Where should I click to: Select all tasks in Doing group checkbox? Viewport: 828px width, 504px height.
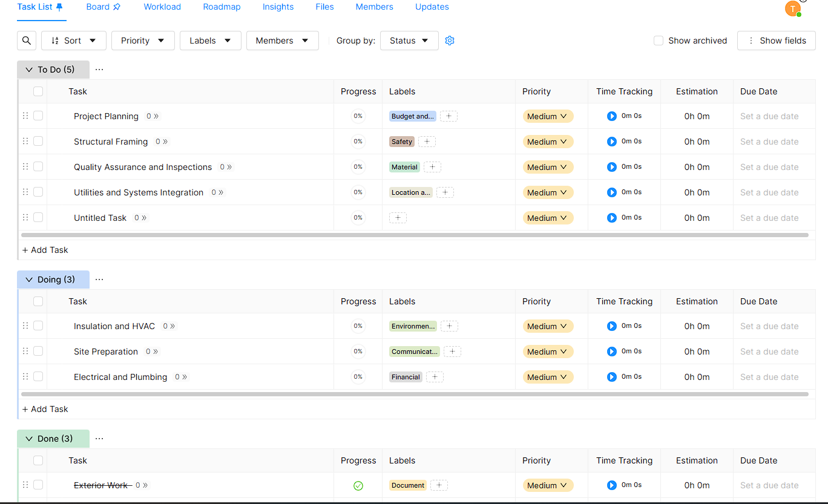click(x=38, y=301)
